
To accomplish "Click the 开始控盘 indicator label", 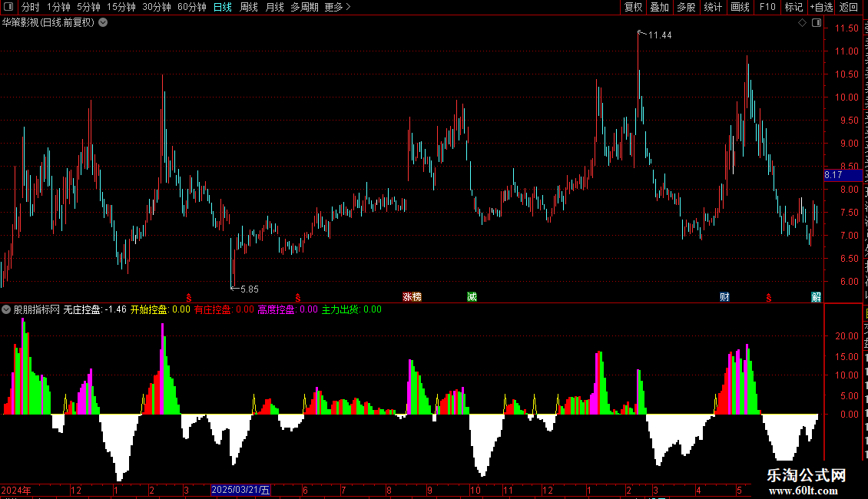I will point(160,310).
